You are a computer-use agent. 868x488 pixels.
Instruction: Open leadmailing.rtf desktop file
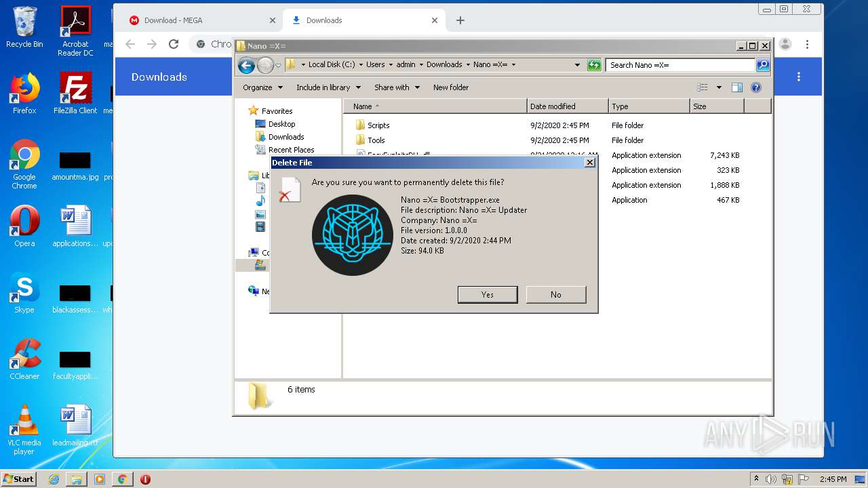coord(75,426)
